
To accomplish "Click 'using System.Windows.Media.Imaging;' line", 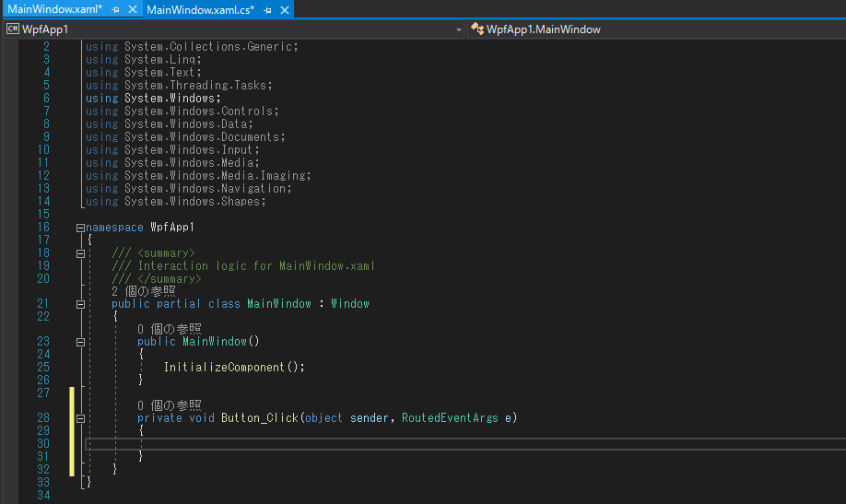I will coord(198,175).
